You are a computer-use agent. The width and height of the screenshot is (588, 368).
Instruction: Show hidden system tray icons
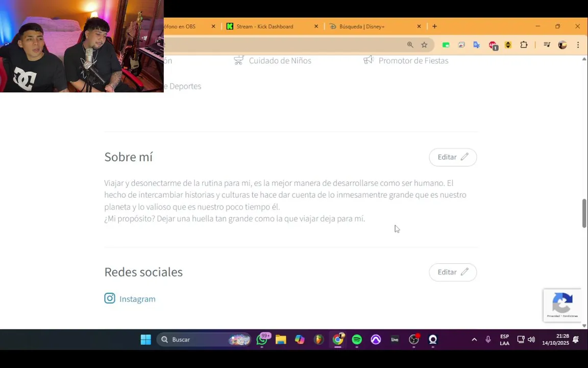474,339
